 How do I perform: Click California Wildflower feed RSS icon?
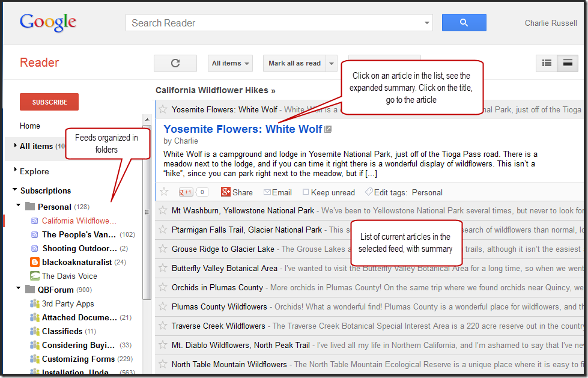(x=34, y=221)
